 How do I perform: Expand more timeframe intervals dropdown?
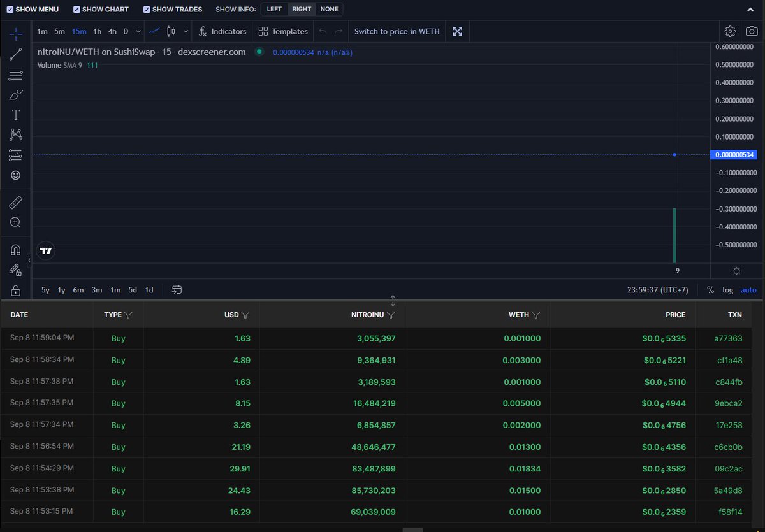point(139,31)
